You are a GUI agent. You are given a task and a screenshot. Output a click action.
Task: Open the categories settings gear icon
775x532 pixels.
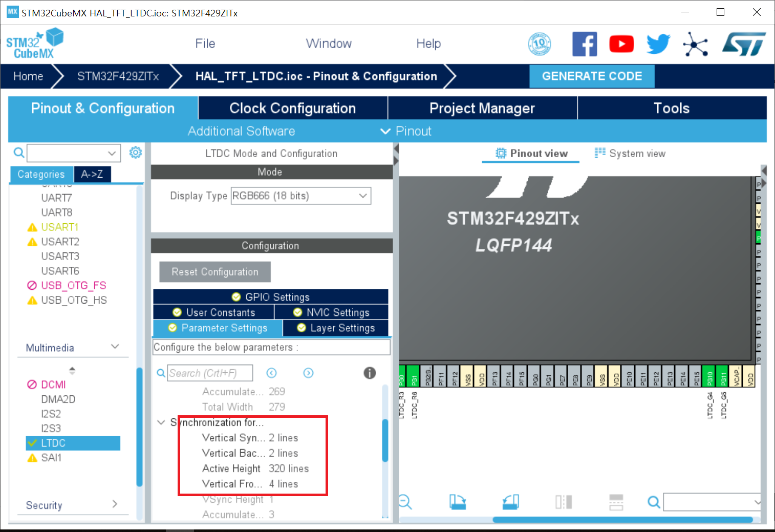coord(135,152)
